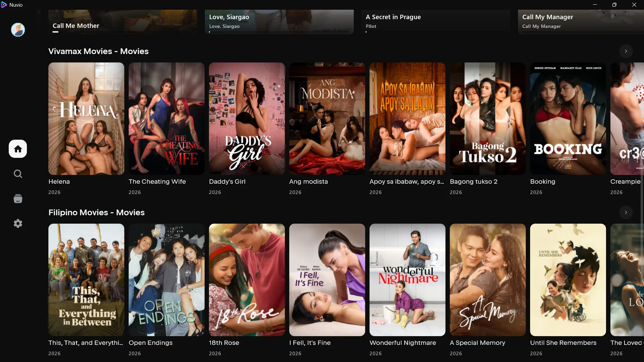Expand the Vivamax Movies row arrow
Viewport: 644px width, 362px height.
(x=626, y=51)
